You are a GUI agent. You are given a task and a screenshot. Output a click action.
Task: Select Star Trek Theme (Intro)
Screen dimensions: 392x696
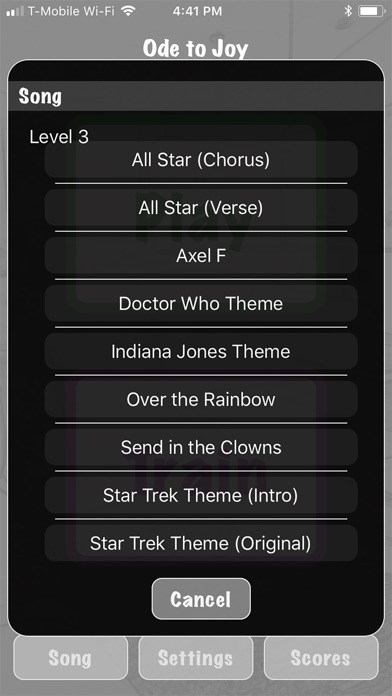tap(201, 495)
